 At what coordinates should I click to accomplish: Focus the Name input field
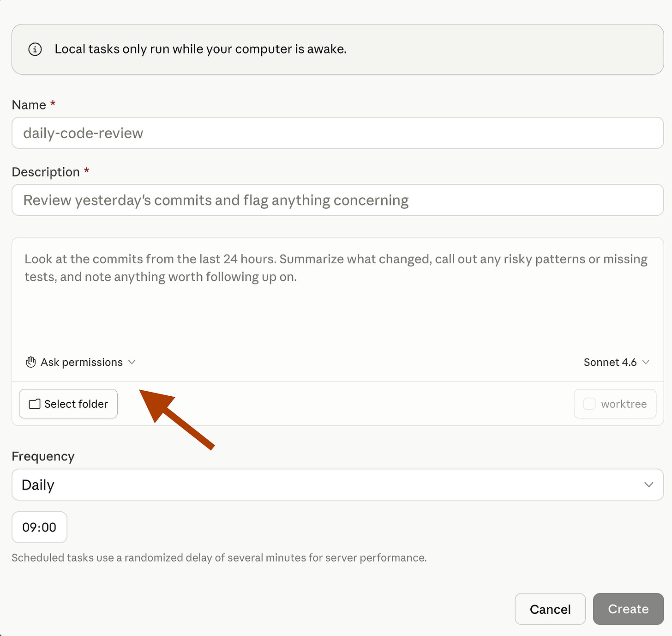click(337, 133)
